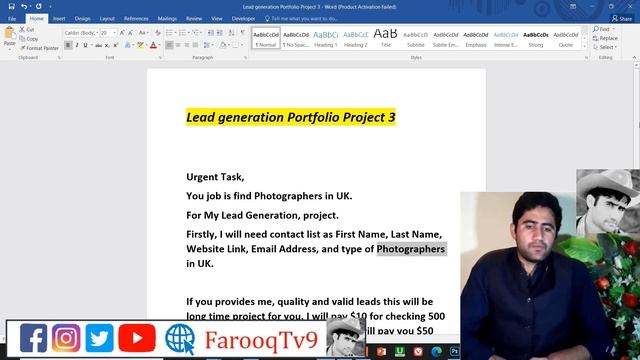This screenshot has height=360, width=640.
Task: Cut the selected text
Action: point(27,29)
